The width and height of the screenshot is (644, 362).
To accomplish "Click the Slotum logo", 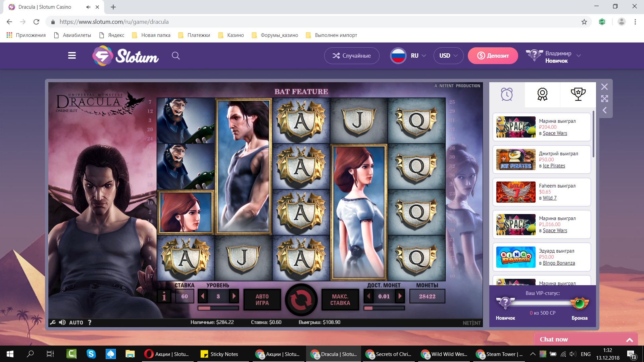I will coord(126,56).
